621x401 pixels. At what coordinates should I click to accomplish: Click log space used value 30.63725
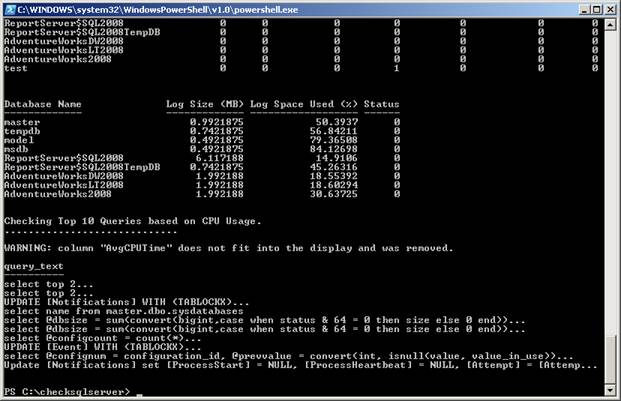coord(333,194)
